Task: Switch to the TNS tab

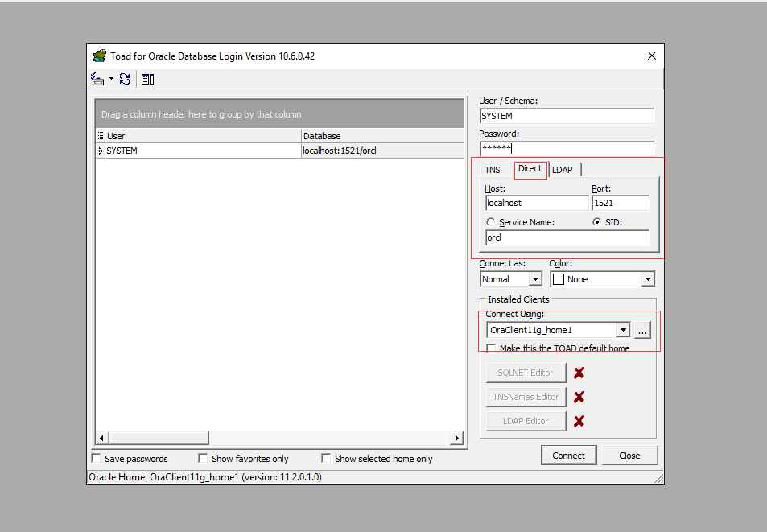Action: point(492,170)
